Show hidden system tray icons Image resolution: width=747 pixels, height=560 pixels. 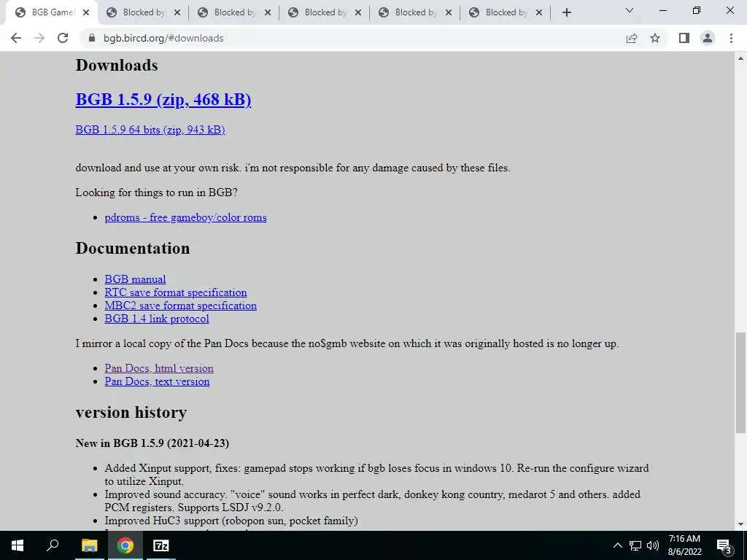coord(617,545)
